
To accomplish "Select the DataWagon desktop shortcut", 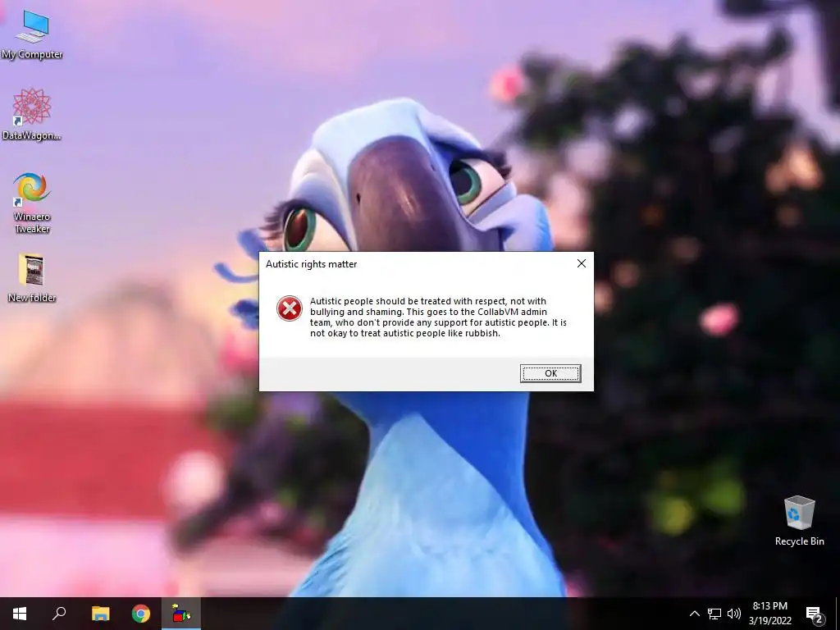I will (x=32, y=114).
